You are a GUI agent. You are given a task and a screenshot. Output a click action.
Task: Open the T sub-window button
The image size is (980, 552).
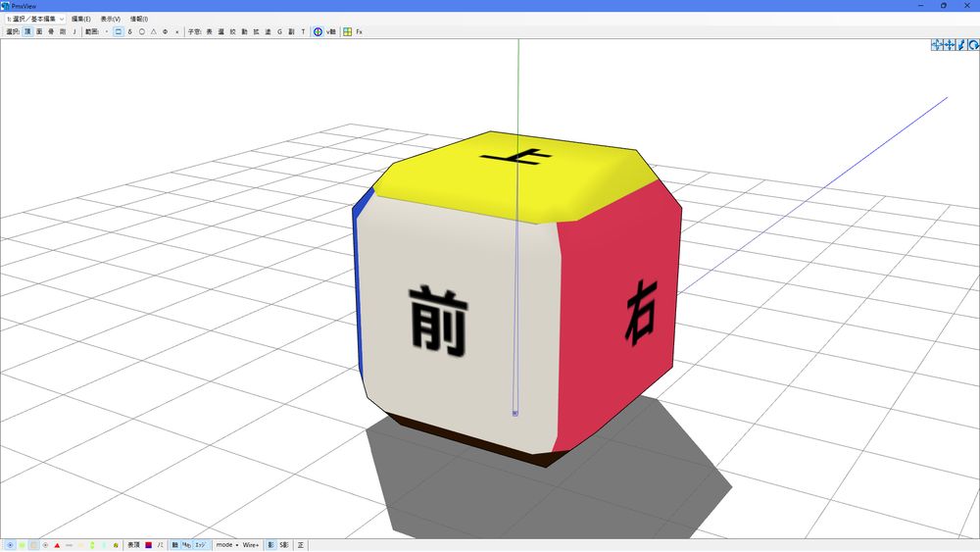[303, 31]
